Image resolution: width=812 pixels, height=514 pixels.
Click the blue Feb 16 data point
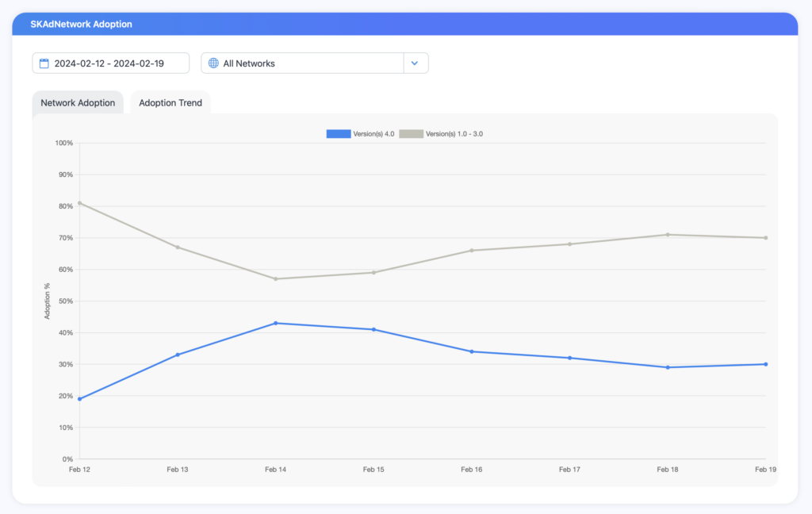tap(472, 352)
